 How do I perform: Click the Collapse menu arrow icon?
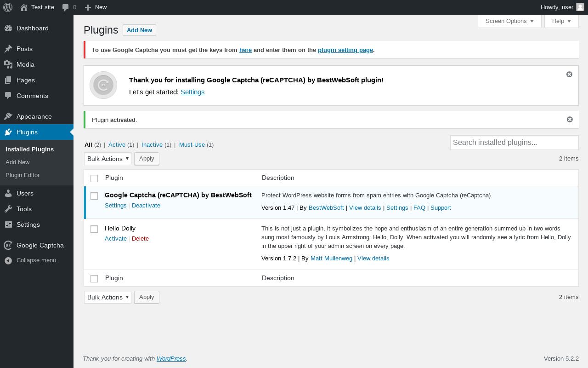click(8, 260)
